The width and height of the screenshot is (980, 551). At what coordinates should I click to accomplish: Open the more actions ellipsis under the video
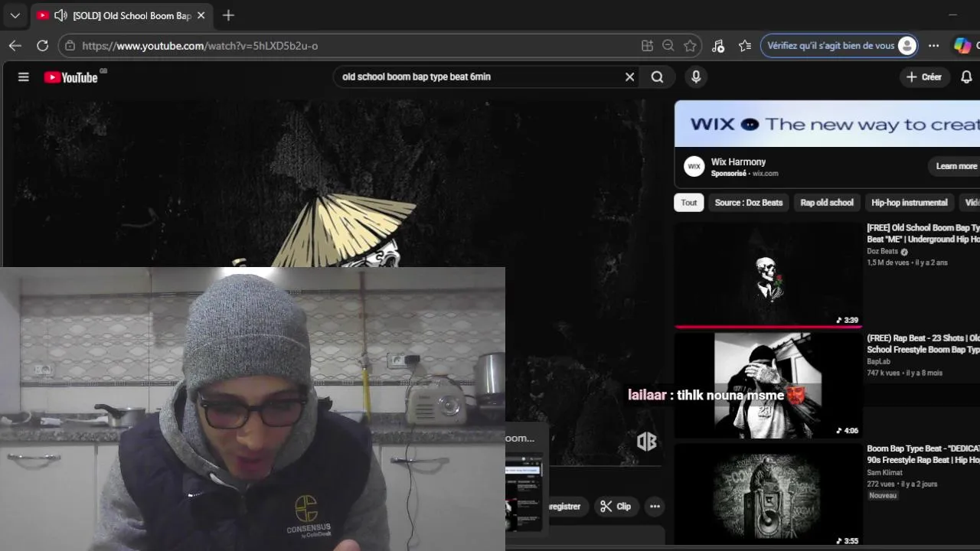point(655,506)
